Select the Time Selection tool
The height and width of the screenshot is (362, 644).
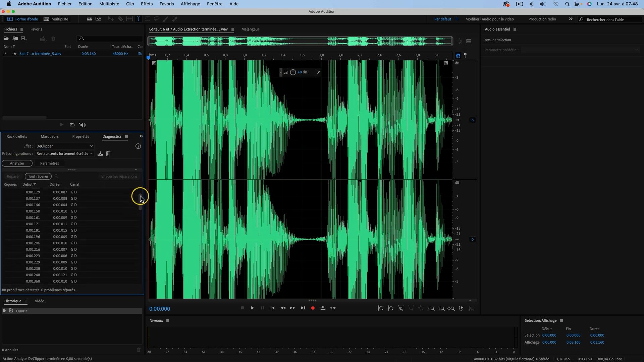click(138, 19)
